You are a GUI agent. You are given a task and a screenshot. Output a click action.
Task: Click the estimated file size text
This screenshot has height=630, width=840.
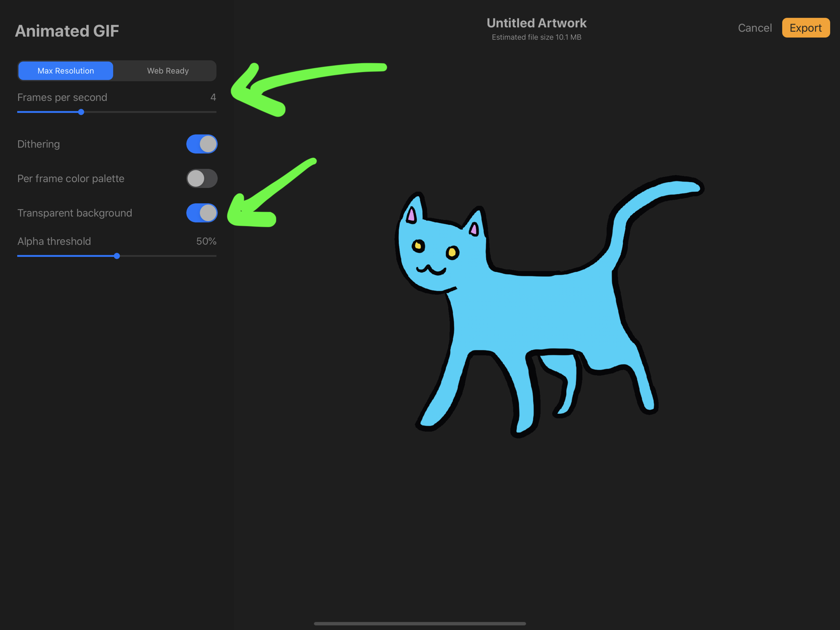click(x=537, y=37)
